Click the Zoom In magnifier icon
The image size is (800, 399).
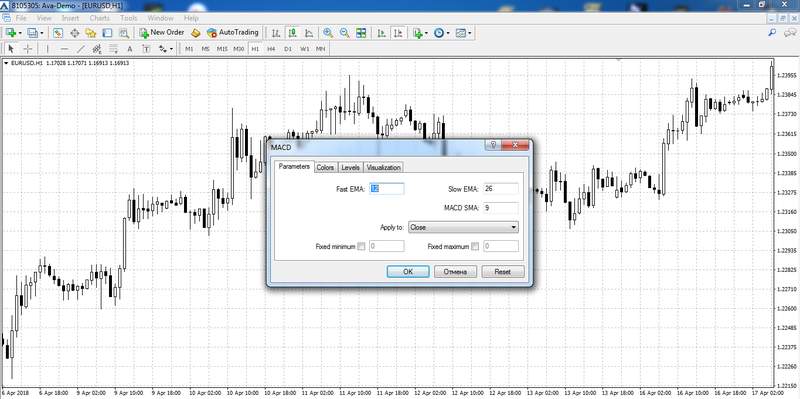(328, 33)
